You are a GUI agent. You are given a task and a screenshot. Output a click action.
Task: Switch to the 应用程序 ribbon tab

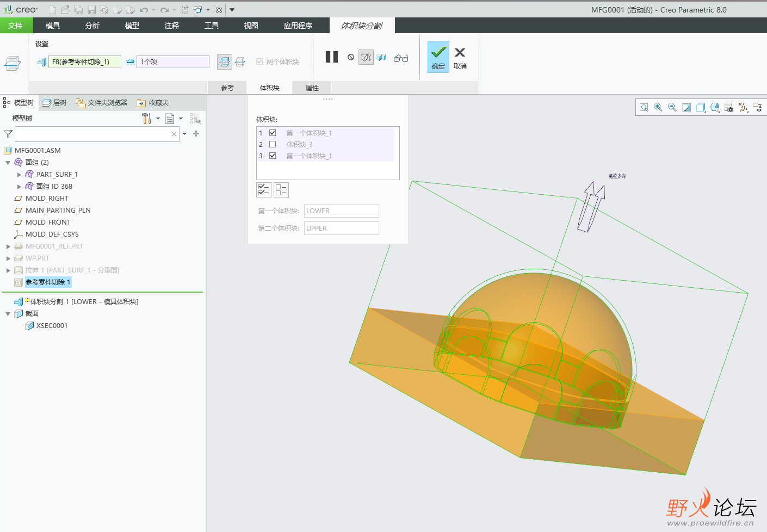click(298, 26)
